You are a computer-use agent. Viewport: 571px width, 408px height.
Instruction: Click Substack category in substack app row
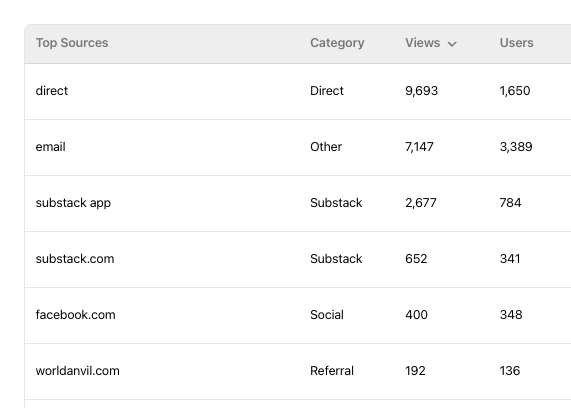coord(336,203)
